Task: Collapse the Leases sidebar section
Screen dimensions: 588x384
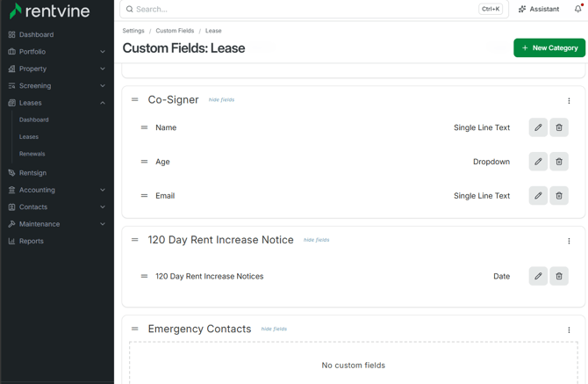Action: pyautogui.click(x=56, y=103)
